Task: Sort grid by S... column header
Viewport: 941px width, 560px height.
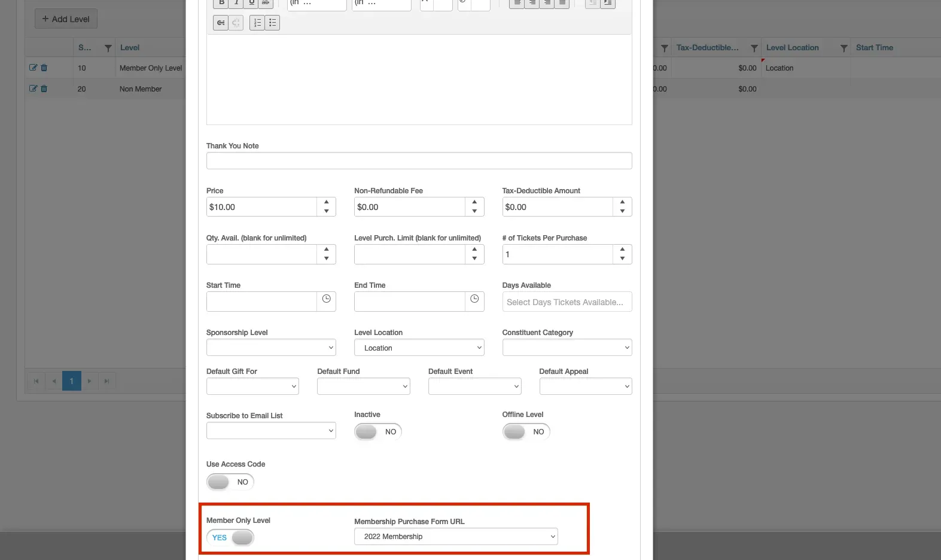Action: click(x=85, y=48)
